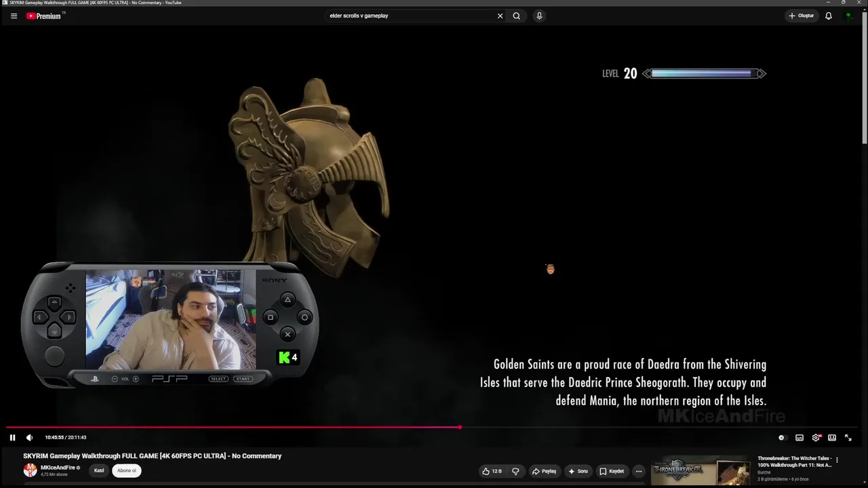The height and width of the screenshot is (488, 868).
Task: Exit full screen view
Action: 848,438
